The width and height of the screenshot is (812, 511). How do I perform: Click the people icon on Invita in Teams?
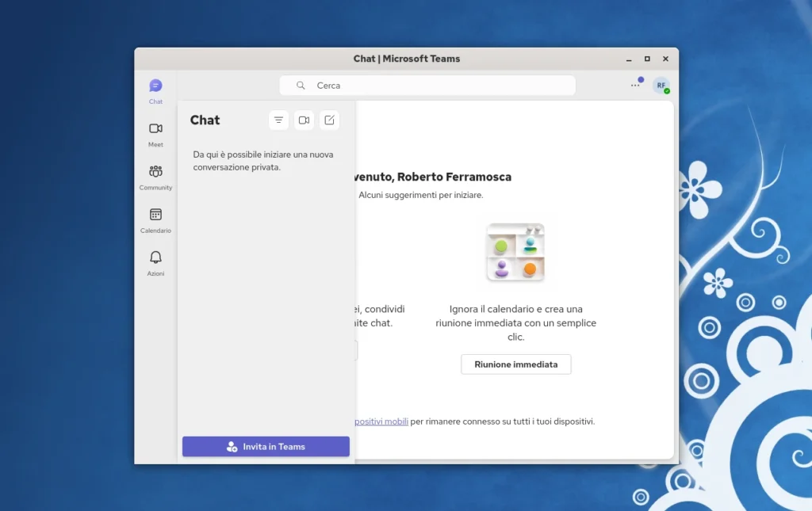pyautogui.click(x=232, y=446)
